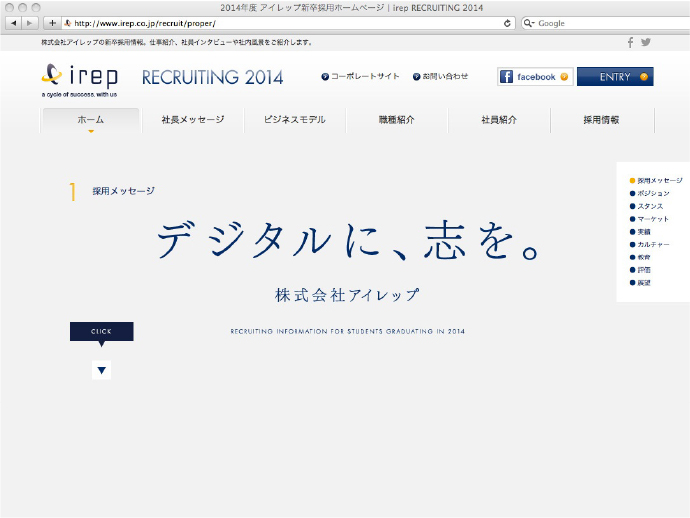This screenshot has height=518, width=690.
Task: Click the plus Add Bookmark button
Action: 52,23
